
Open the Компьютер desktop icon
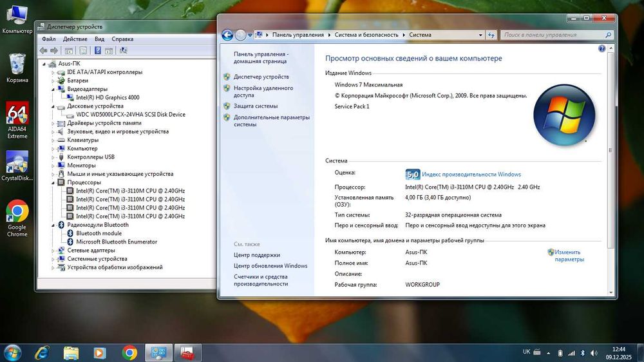(17, 19)
